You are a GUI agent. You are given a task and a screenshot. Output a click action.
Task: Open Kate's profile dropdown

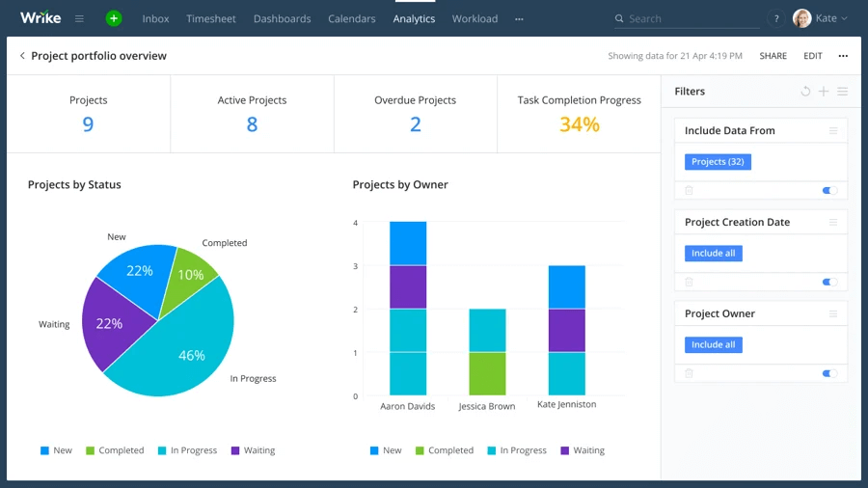click(x=820, y=18)
